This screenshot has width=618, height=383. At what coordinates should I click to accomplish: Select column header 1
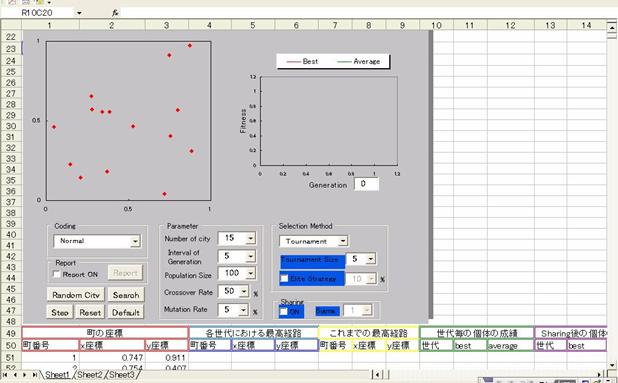[x=50, y=25]
